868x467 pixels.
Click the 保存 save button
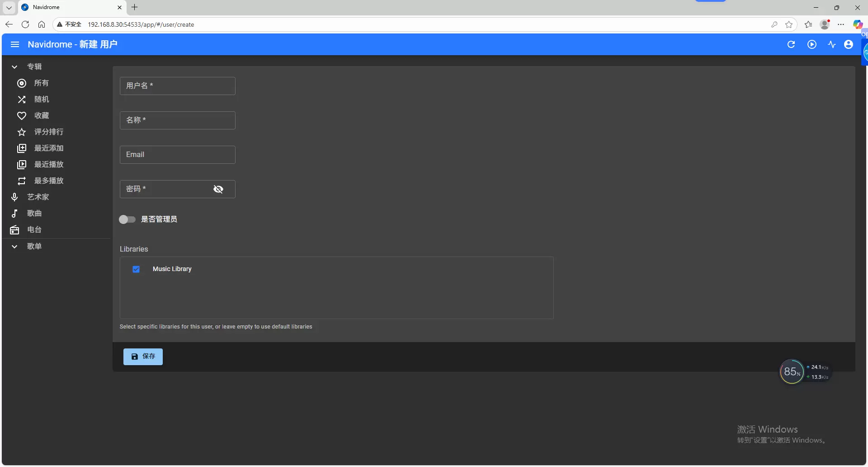pyautogui.click(x=143, y=357)
